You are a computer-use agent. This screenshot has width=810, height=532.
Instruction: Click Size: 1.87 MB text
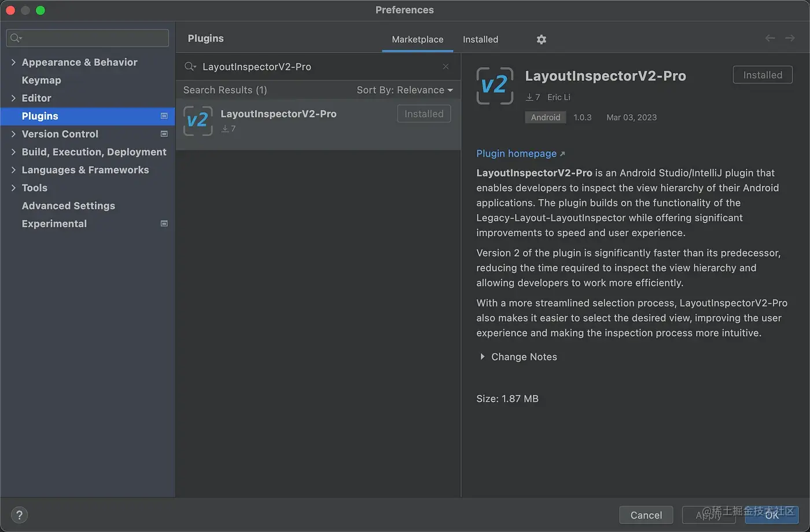pyautogui.click(x=507, y=398)
